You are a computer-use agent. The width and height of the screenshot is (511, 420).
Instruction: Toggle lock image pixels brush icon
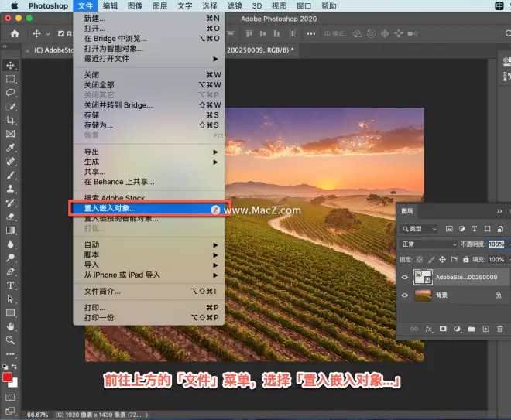coord(431,259)
